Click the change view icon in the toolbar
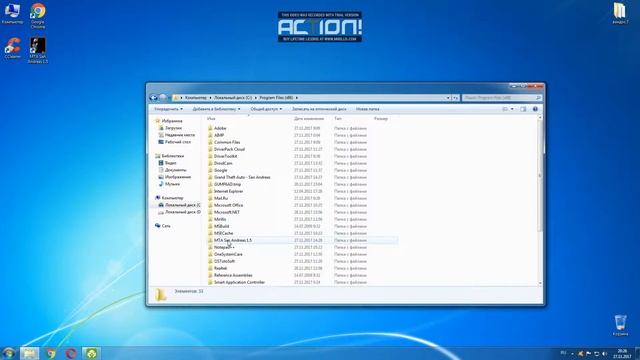The image size is (640, 360). [505, 109]
